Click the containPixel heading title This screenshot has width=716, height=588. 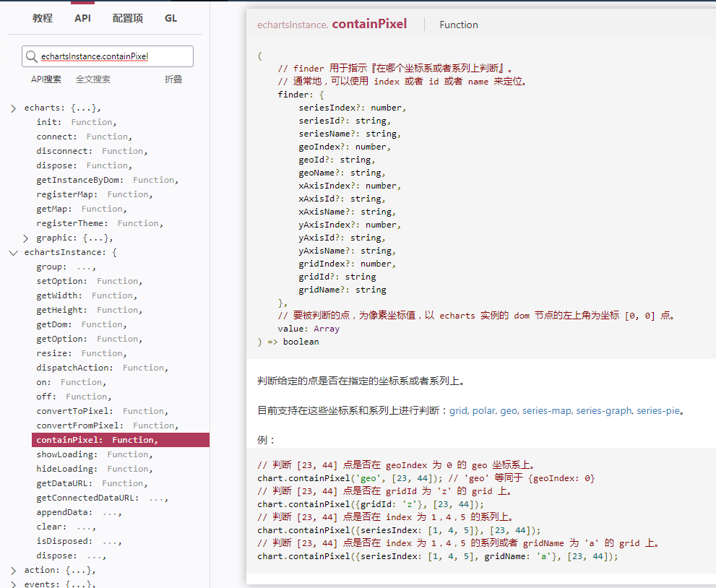(369, 24)
